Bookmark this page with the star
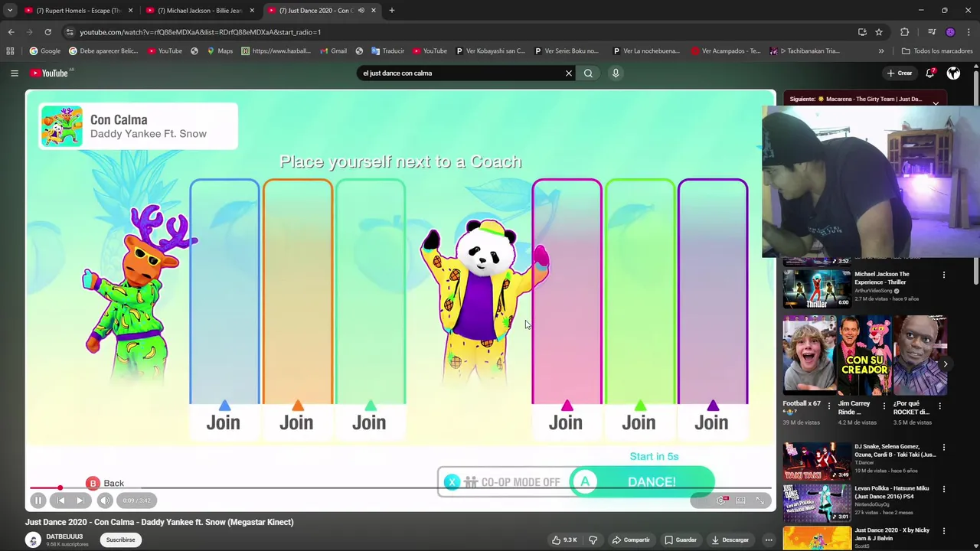This screenshot has height=551, width=980. click(879, 32)
